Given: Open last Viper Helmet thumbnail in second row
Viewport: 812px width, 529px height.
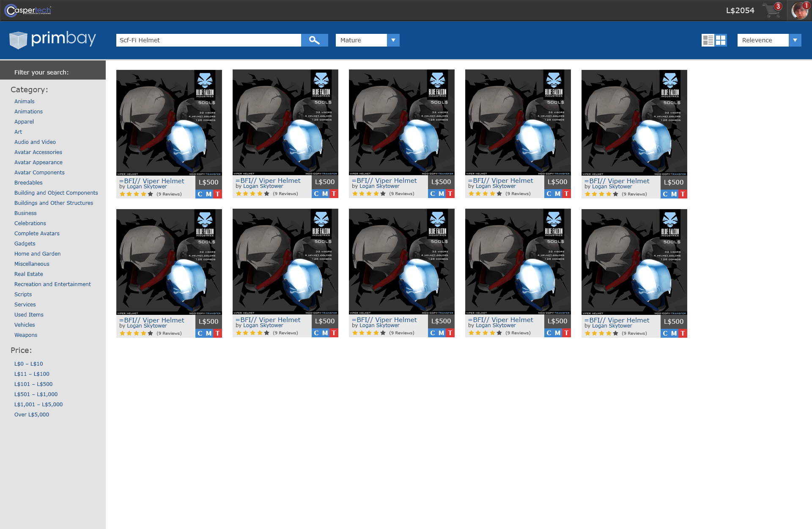Looking at the screenshot, I should click(x=634, y=262).
